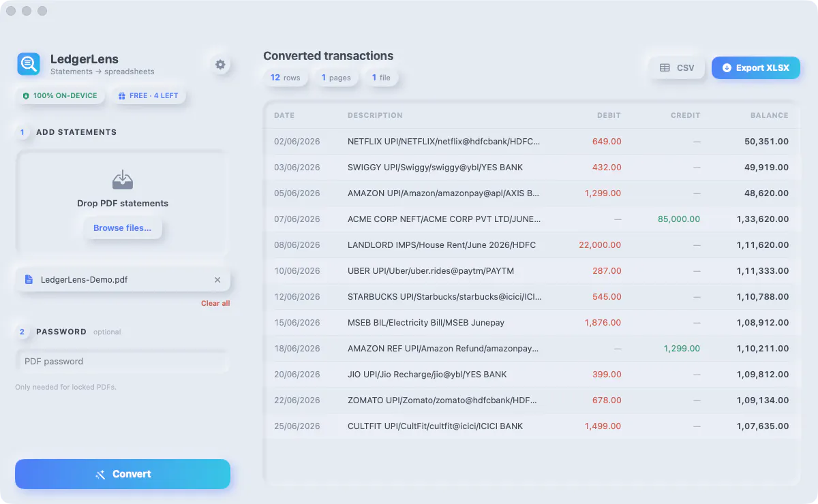This screenshot has width=818, height=504.
Task: Select the LedgerLens-Demo.pdf file entry
Action: pos(123,279)
